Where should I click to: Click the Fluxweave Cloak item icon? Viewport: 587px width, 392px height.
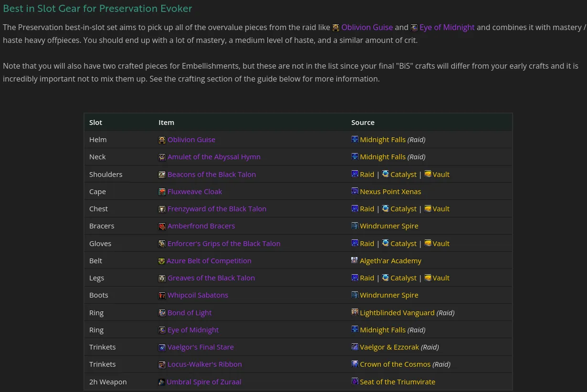pos(162,192)
